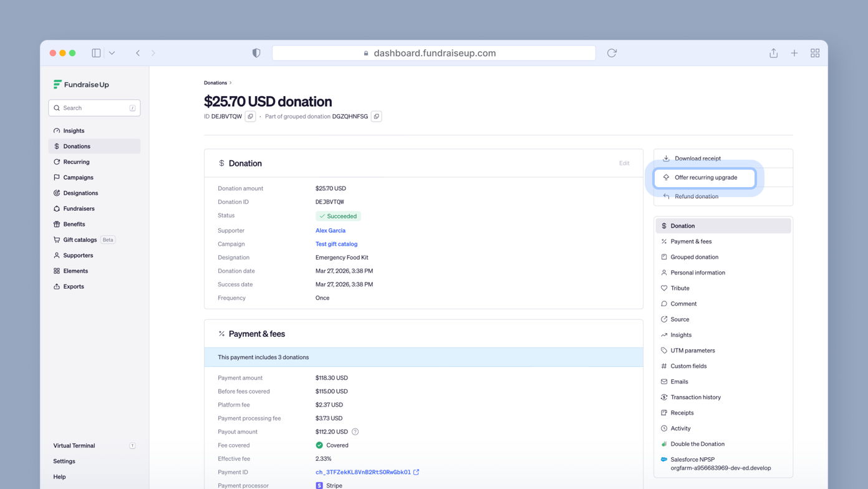This screenshot has width=868, height=489.
Task: Open Elements in the sidebar
Action: [x=94, y=271]
